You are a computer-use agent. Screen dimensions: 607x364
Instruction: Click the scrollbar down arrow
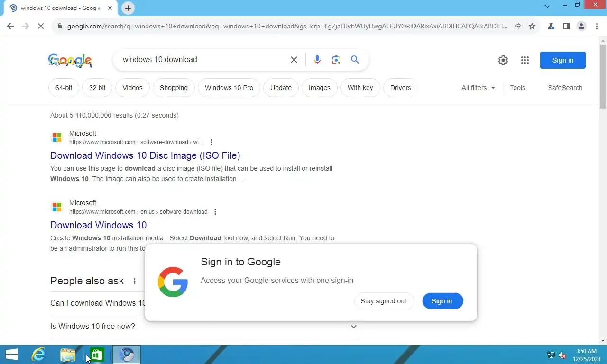[x=603, y=340]
